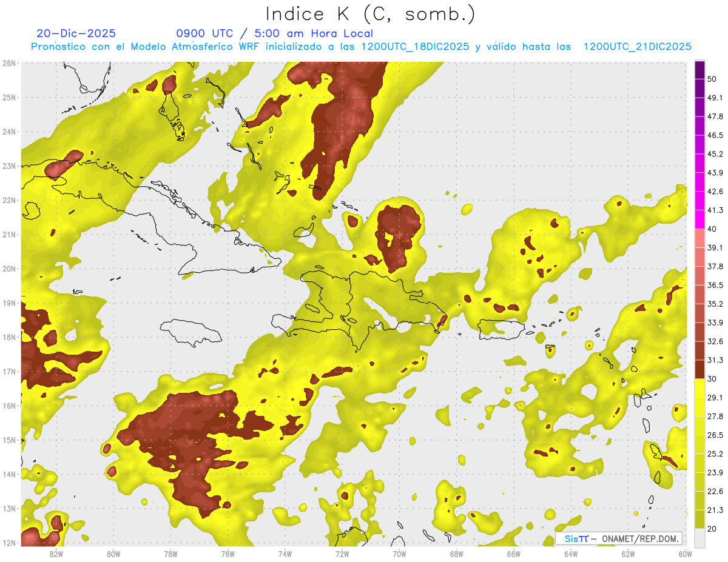Click the '62W' longitude axis label

(x=628, y=554)
